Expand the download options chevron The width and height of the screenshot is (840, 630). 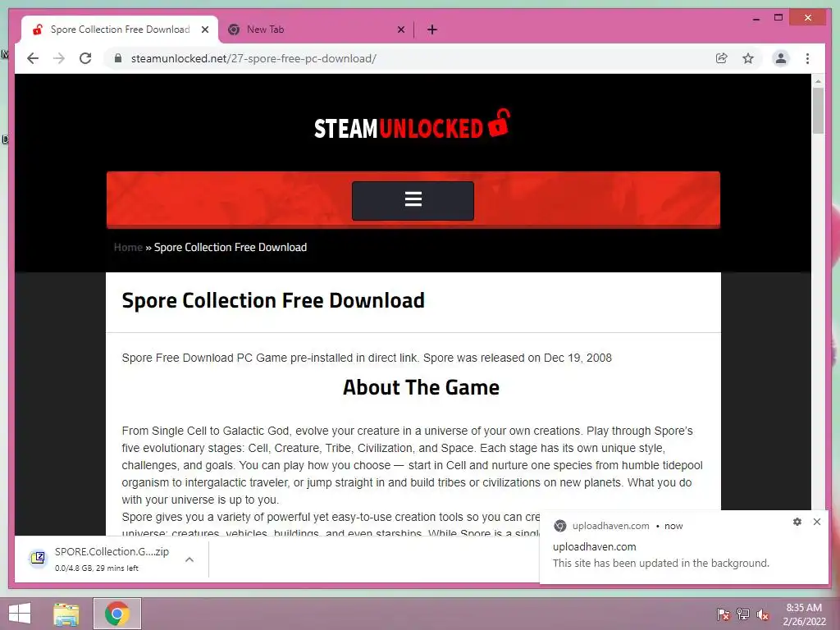tap(189, 559)
